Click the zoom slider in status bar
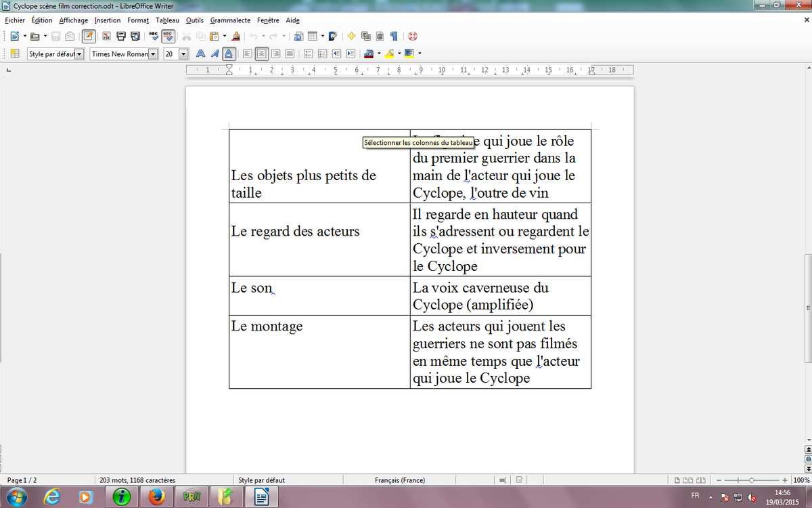This screenshot has width=812, height=508. tap(752, 480)
